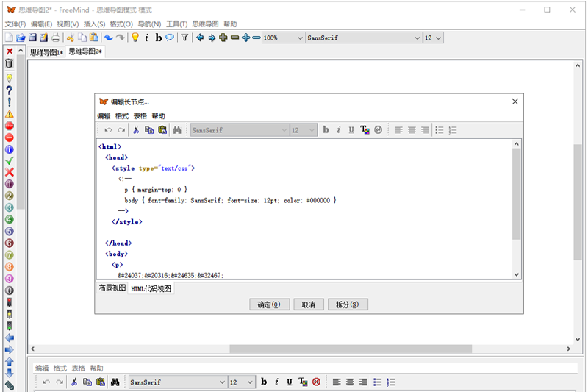Click scissors cut icon in dialog toolbar
The image size is (588, 392).
136,130
